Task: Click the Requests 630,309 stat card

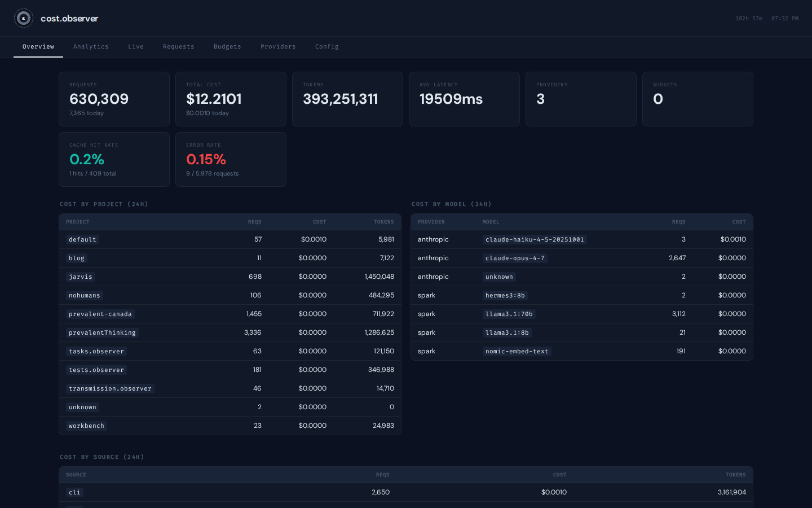Action: click(114, 99)
